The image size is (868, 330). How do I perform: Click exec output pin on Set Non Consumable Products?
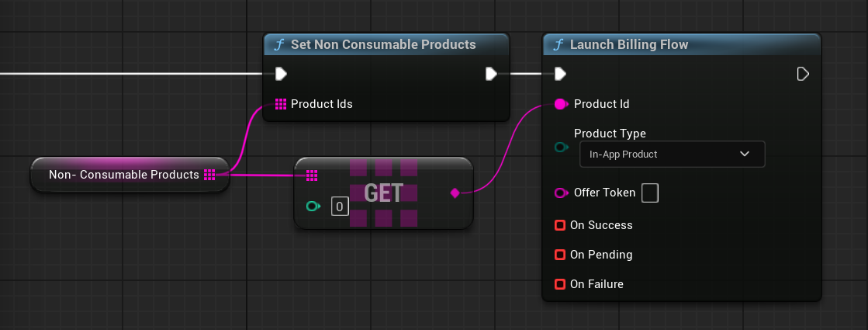pyautogui.click(x=491, y=74)
